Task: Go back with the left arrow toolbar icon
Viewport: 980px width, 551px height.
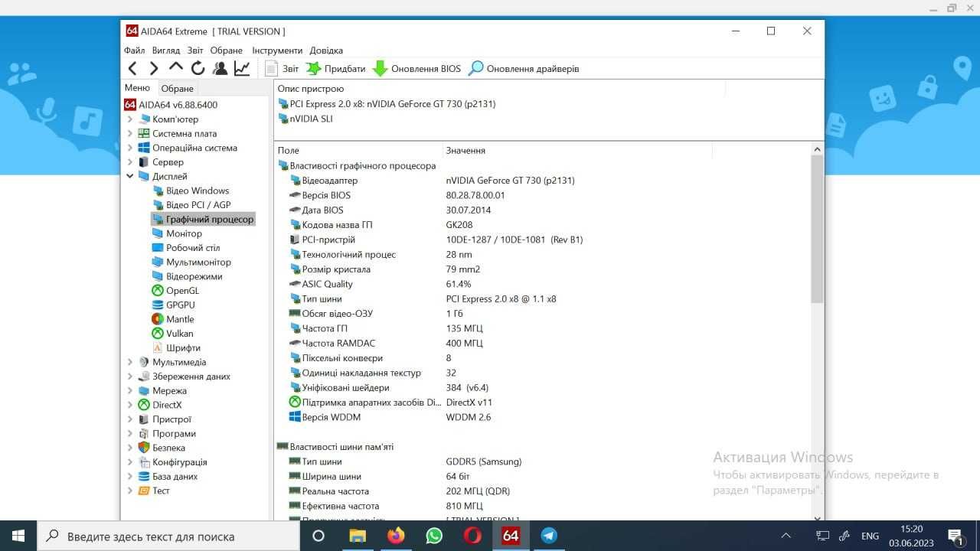Action: 132,68
